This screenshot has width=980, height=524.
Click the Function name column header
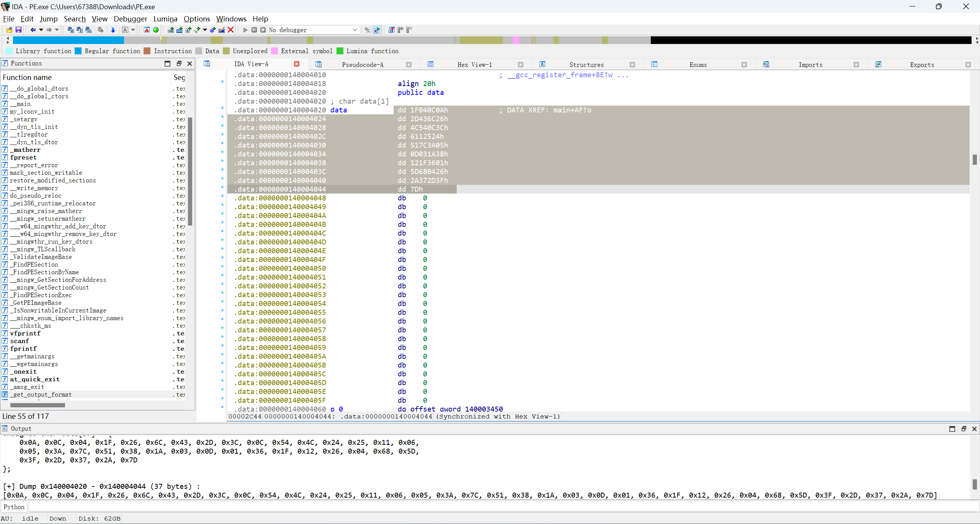tap(87, 77)
